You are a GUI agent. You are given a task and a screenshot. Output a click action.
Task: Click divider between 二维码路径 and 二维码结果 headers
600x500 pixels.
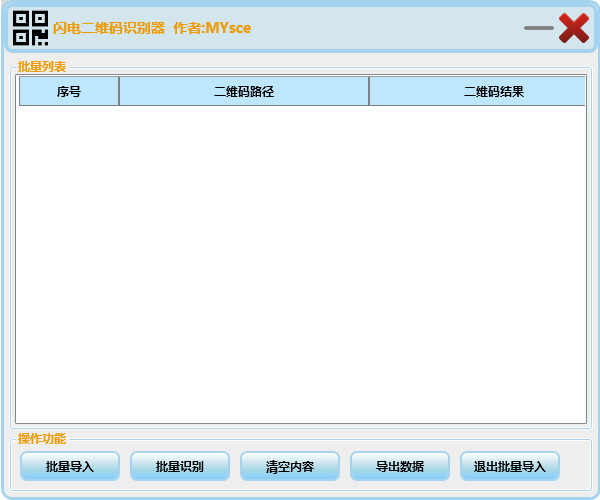coord(369,91)
